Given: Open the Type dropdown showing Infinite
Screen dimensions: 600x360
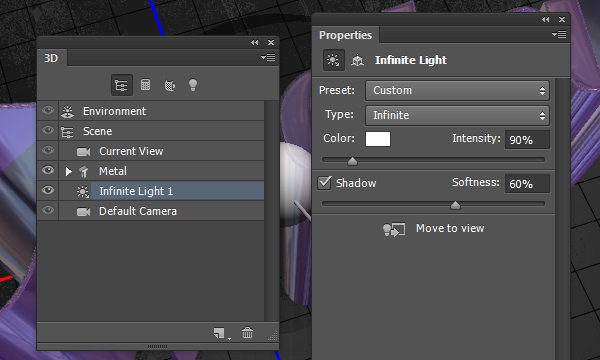Looking at the screenshot, I should (457, 115).
